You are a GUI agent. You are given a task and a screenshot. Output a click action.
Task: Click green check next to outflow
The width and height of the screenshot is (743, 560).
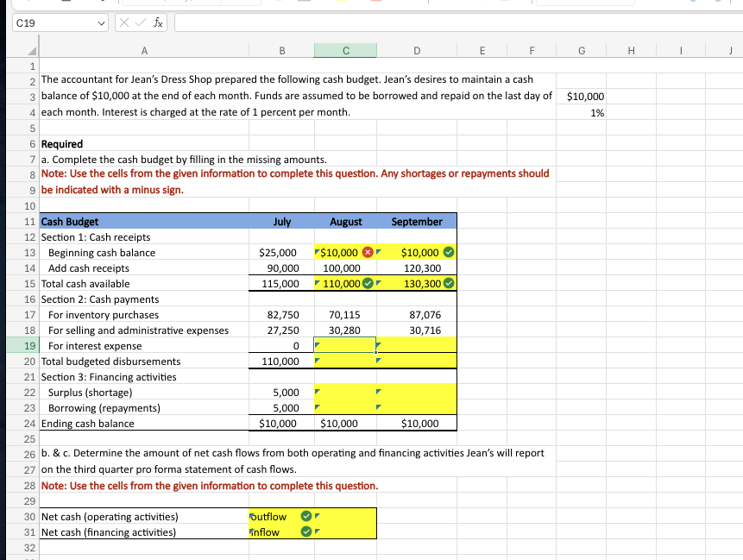click(x=306, y=516)
